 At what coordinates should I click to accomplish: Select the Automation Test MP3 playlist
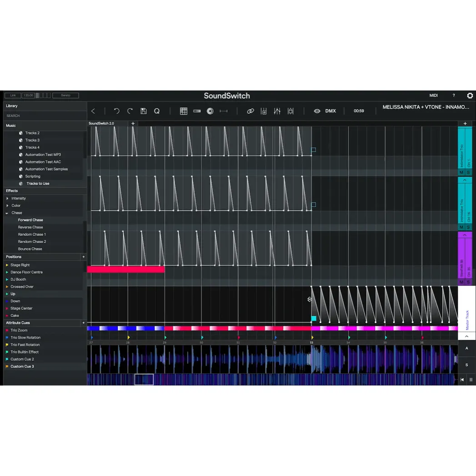pos(43,155)
